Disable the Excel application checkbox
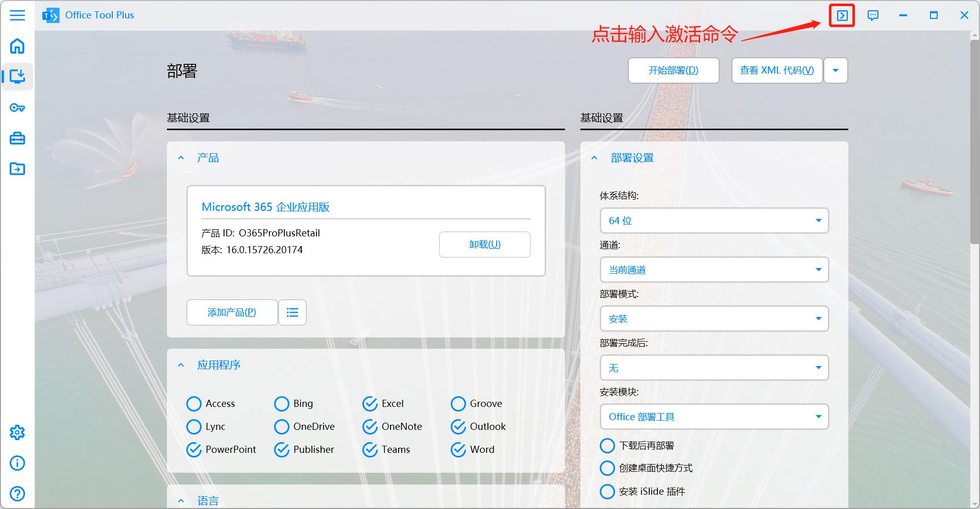Screen dimensions: 980x509 (370, 403)
